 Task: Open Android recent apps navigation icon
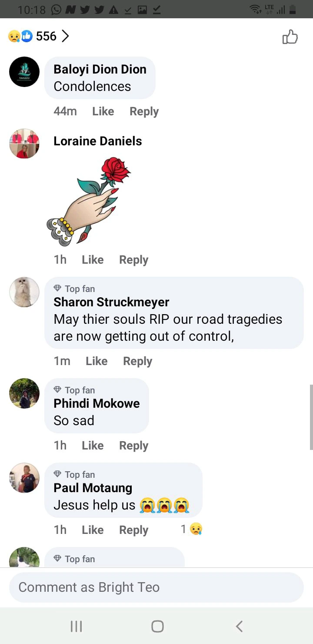(x=76, y=626)
